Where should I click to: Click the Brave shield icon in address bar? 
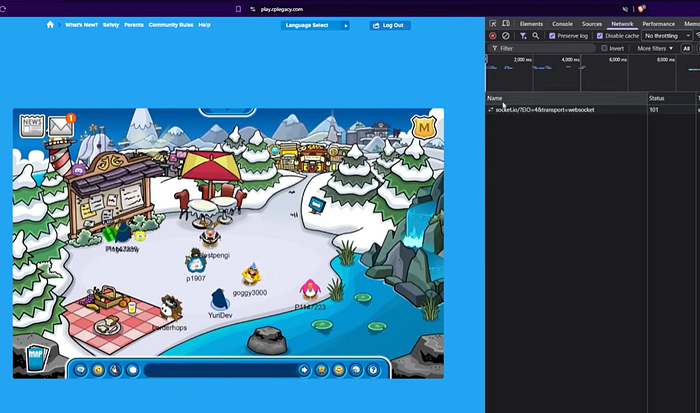click(642, 8)
